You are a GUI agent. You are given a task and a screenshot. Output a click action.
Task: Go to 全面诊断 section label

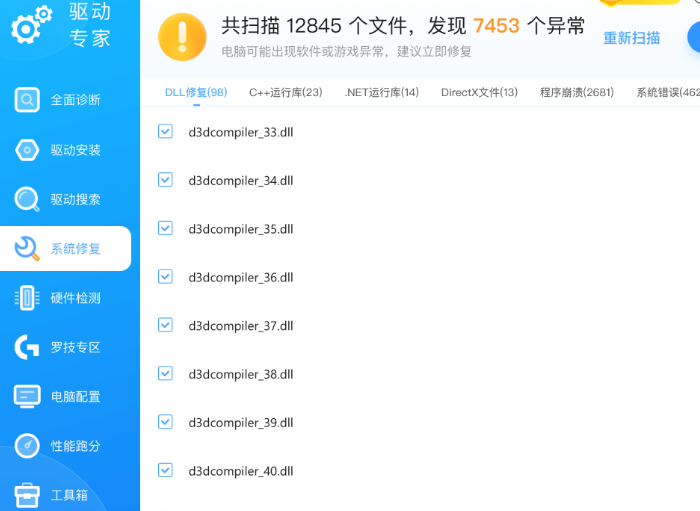coord(75,100)
